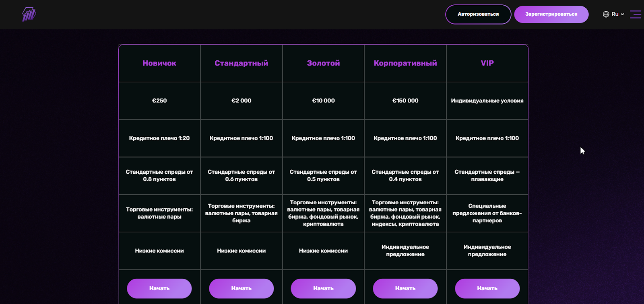The width and height of the screenshot is (644, 304).
Task: Start the Золотой plan with Начать
Action: [x=323, y=288]
